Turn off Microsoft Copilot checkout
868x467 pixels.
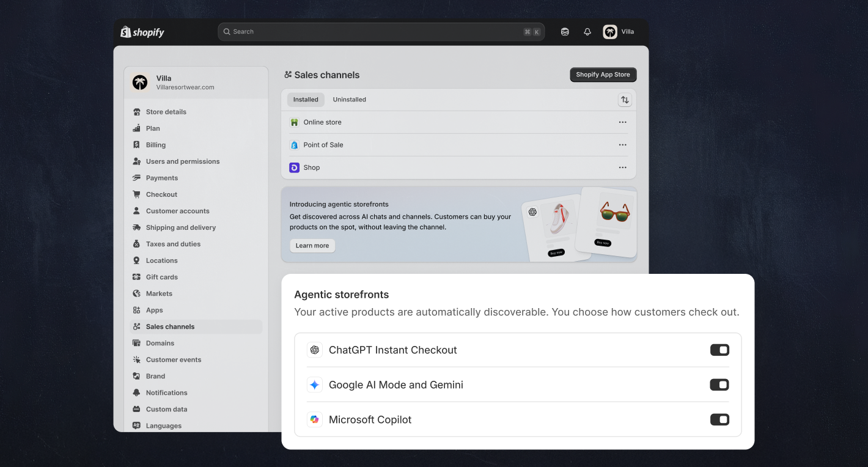pyautogui.click(x=719, y=419)
